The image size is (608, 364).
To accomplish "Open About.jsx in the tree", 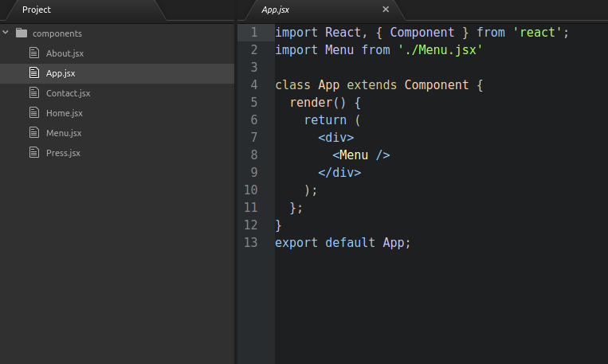I will click(65, 53).
